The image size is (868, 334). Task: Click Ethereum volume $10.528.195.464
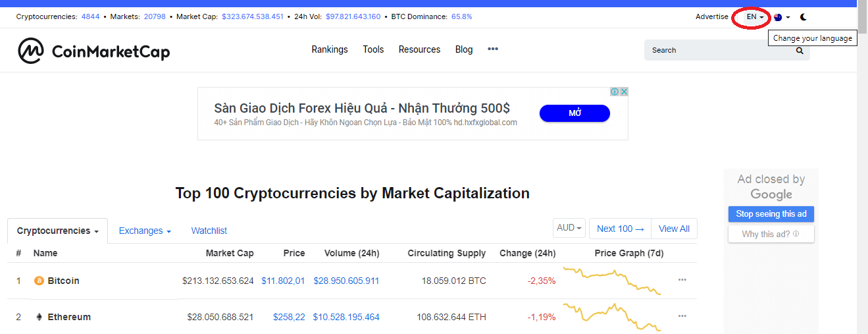click(x=346, y=317)
